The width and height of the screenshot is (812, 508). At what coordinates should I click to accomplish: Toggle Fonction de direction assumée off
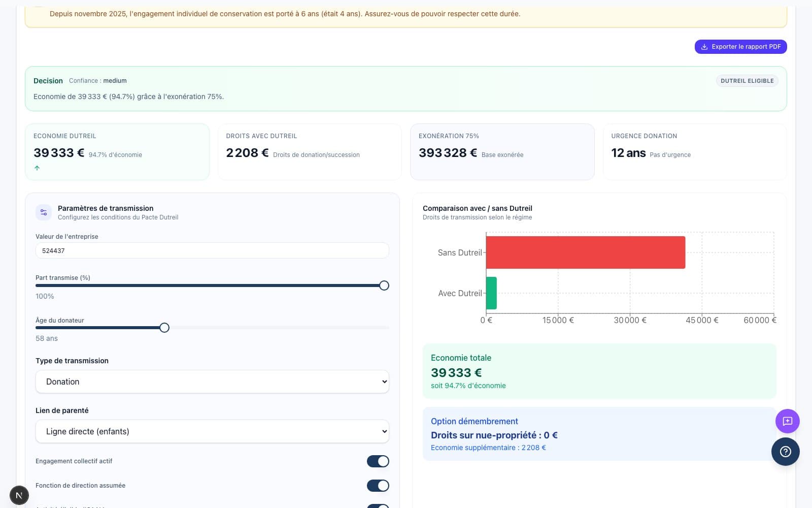click(378, 486)
